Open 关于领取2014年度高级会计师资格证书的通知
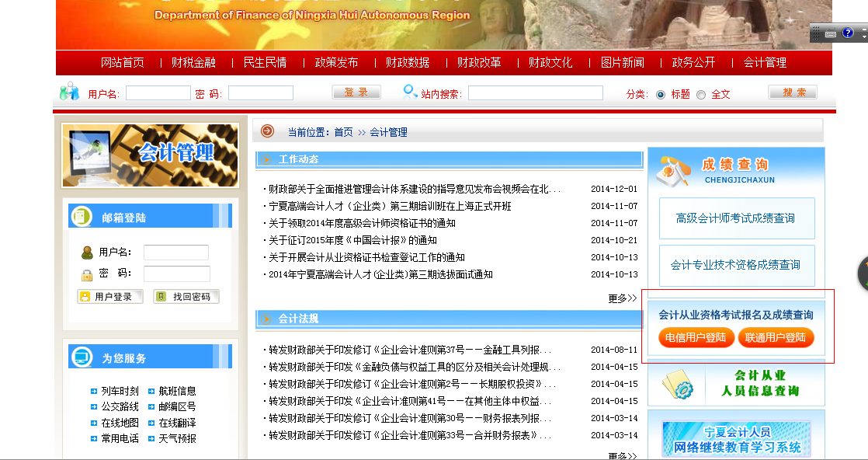Image resolution: width=868 pixels, height=460 pixels. (362, 223)
